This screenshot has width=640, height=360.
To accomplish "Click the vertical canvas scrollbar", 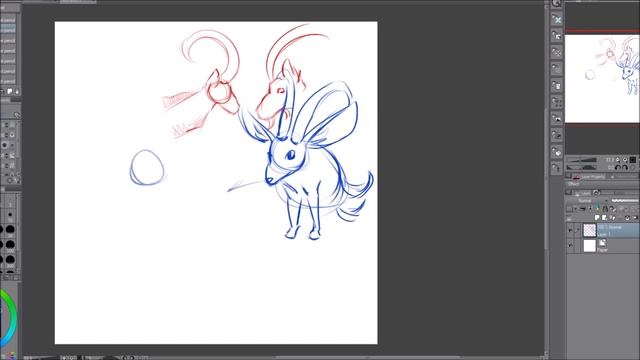I will (546, 178).
